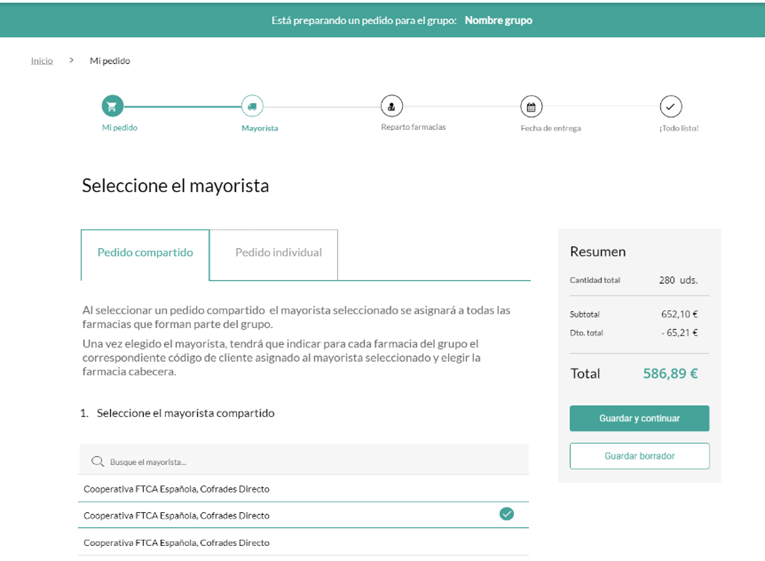Click the Subtotal value 652,10 €

pos(679,314)
